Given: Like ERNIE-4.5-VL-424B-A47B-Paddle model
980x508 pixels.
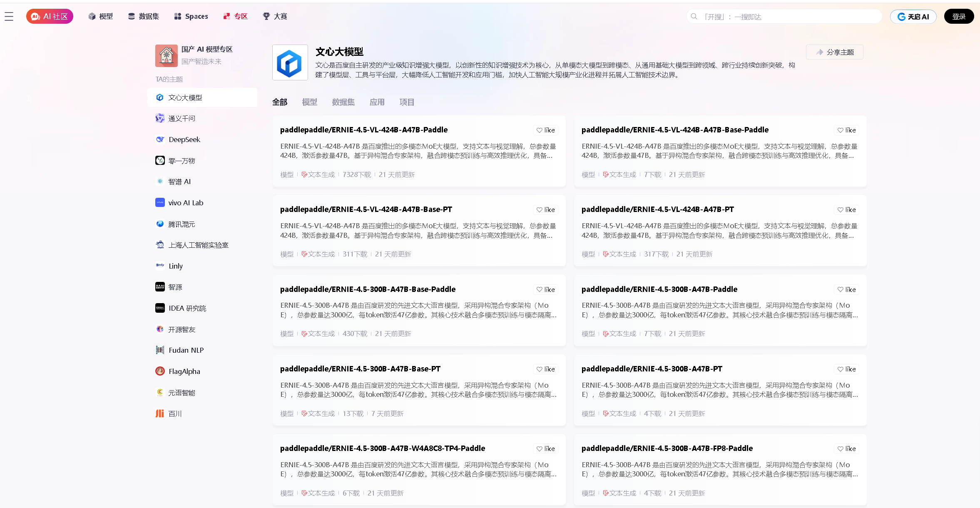Looking at the screenshot, I should pos(545,130).
